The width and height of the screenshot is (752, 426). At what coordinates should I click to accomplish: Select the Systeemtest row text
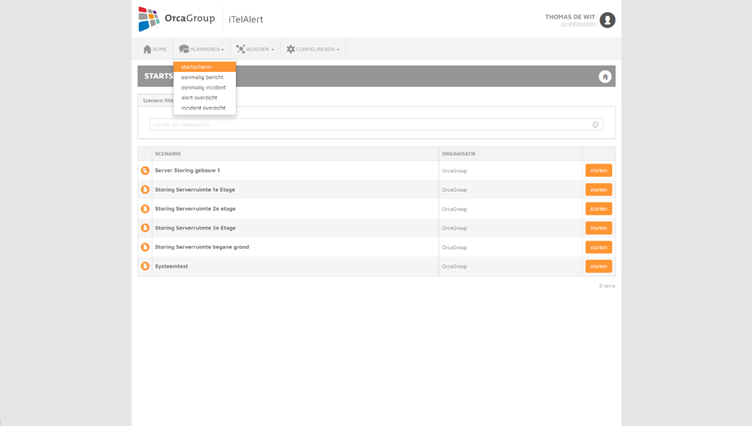171,266
